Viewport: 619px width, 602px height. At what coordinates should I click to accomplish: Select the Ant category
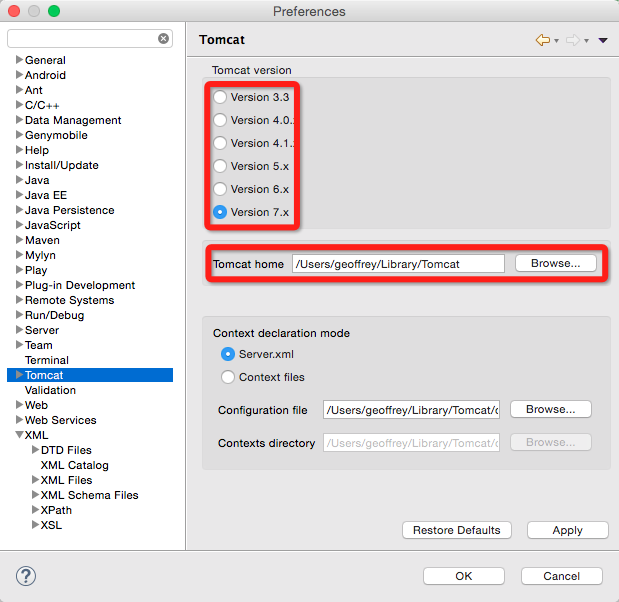pyautogui.click(x=34, y=90)
